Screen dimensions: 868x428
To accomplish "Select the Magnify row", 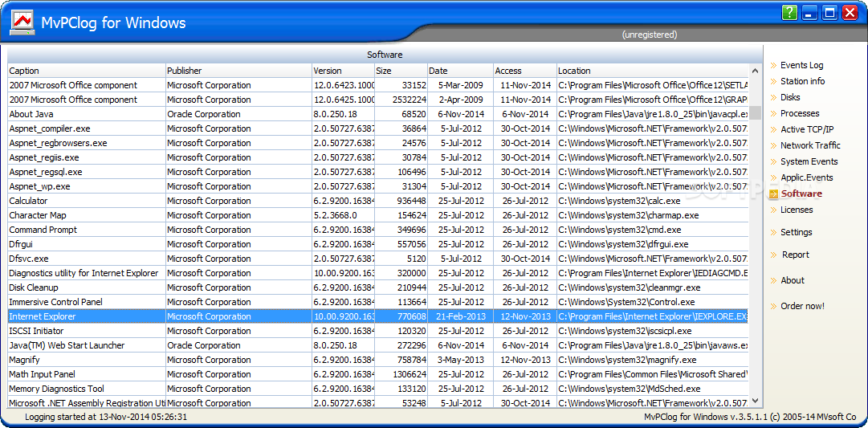I will pyautogui.click(x=378, y=360).
